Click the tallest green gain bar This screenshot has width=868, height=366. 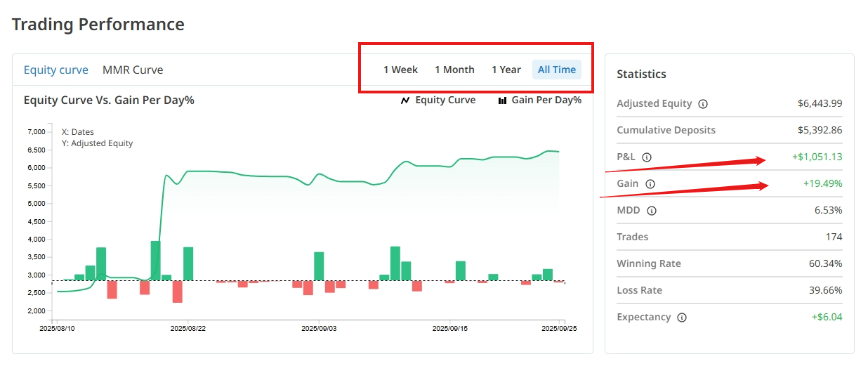pyautogui.click(x=155, y=261)
